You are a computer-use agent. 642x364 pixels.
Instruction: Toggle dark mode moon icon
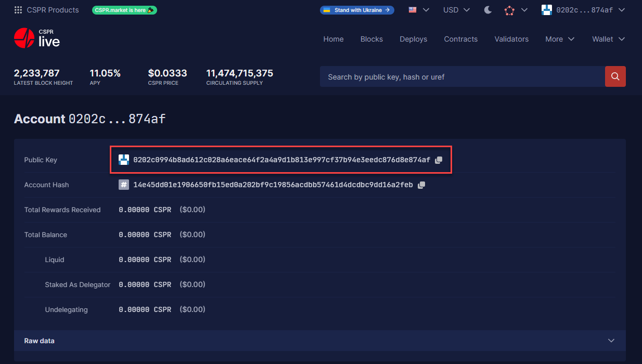coord(488,10)
